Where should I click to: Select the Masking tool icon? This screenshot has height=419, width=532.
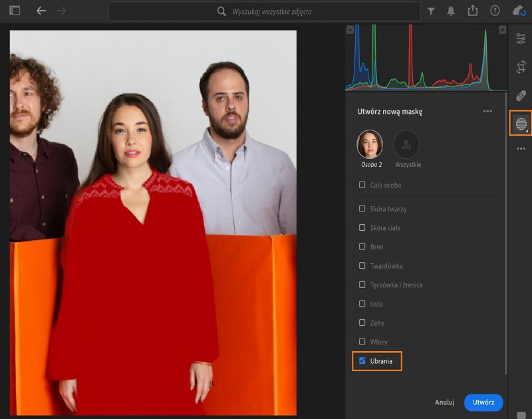(x=521, y=124)
